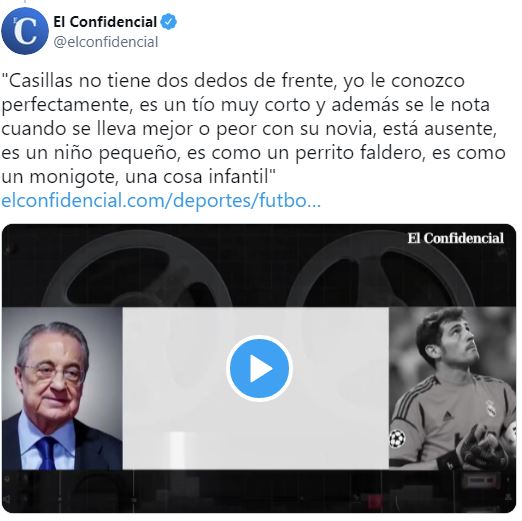Click the right tape reel graphic
522x521 pixels.
coord(380,269)
